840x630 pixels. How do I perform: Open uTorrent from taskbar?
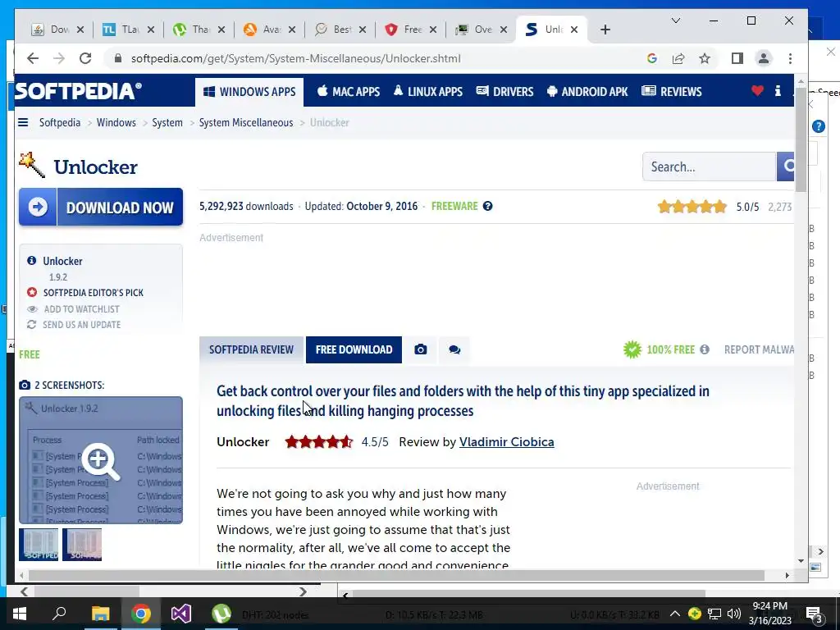tap(221, 614)
